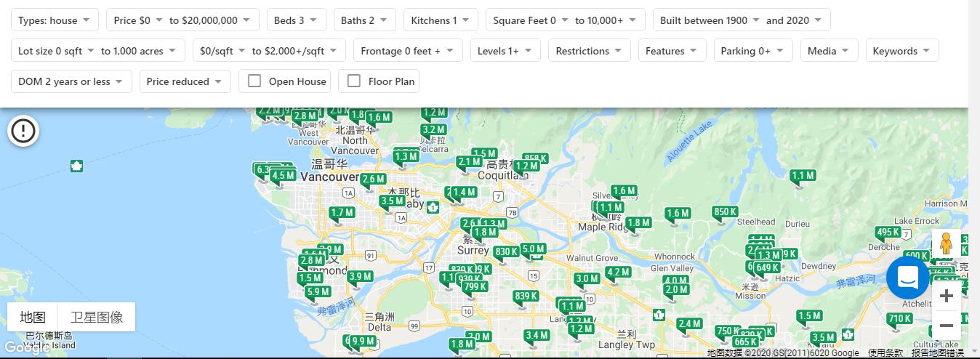
Task: Select the 5.9 M listing marker
Action: pyautogui.click(x=318, y=292)
